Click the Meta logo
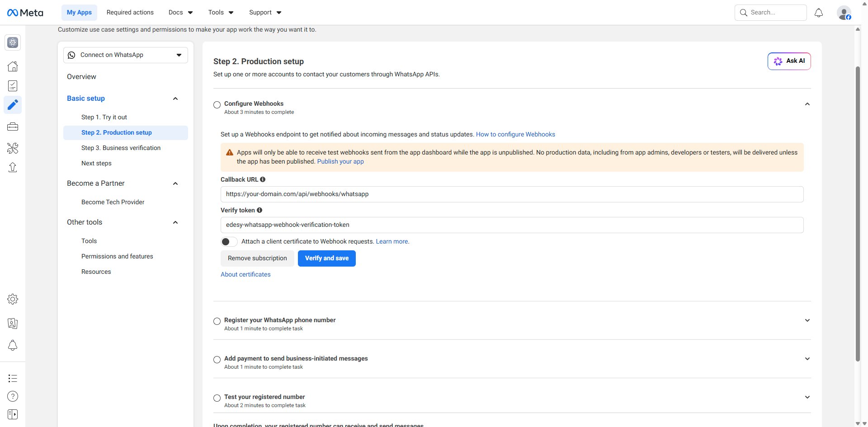The width and height of the screenshot is (868, 427). pos(25,13)
